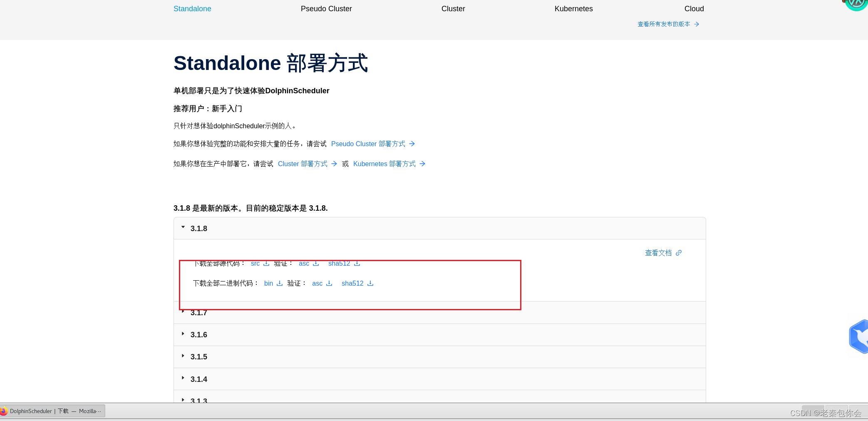The image size is (868, 421).
Task: Download the source sha512 checksum
Action: tap(339, 264)
